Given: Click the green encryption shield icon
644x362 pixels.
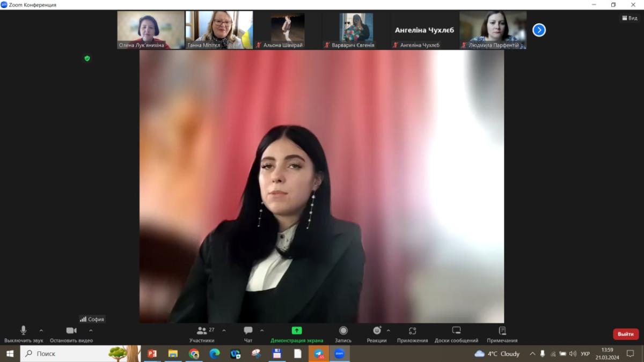Looking at the screenshot, I should (87, 58).
